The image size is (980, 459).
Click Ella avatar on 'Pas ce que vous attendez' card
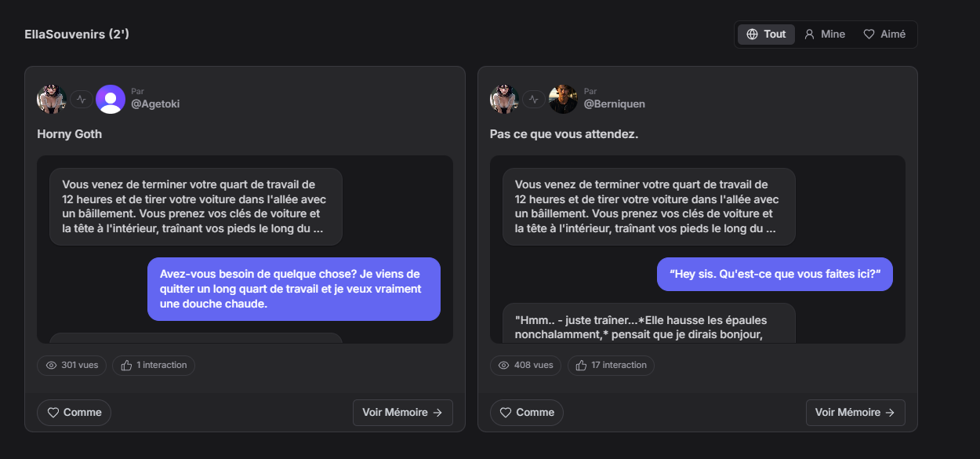click(505, 99)
